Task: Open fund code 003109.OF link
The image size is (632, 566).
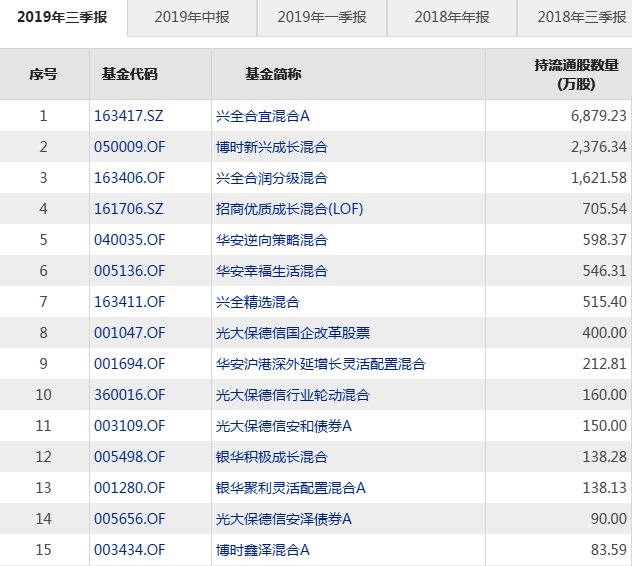Action: (129, 426)
